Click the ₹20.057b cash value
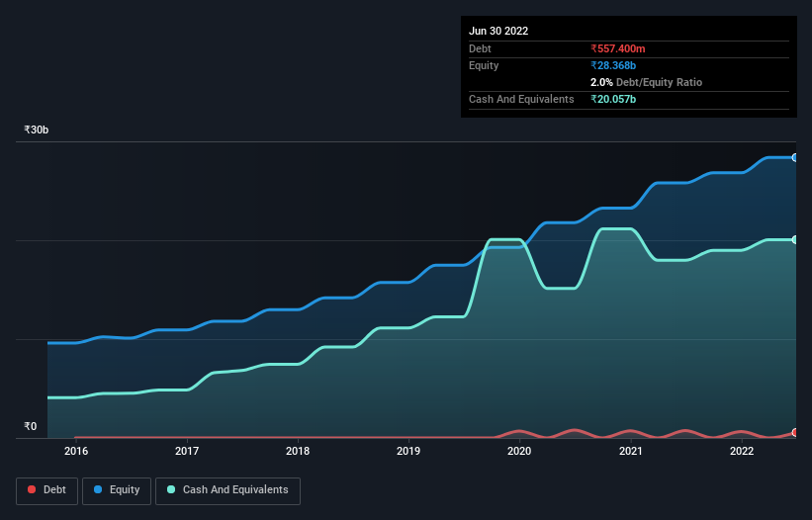 [x=613, y=99]
